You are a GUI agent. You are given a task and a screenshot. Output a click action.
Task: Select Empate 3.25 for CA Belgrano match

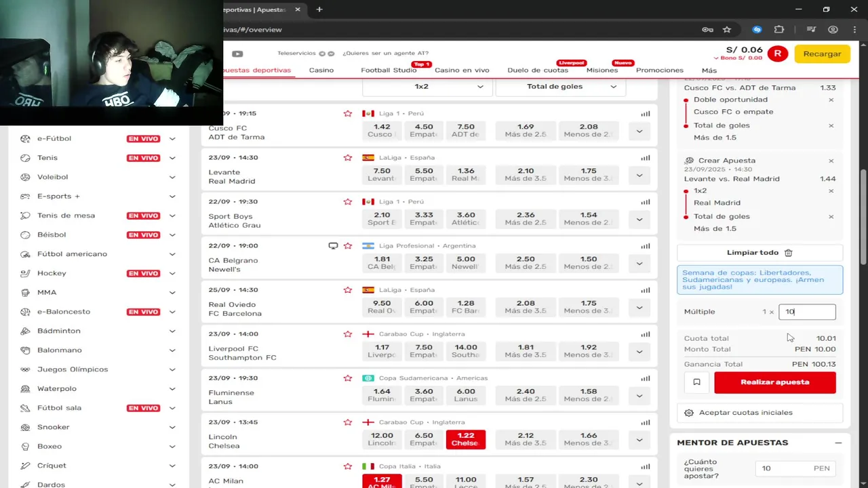click(423, 262)
